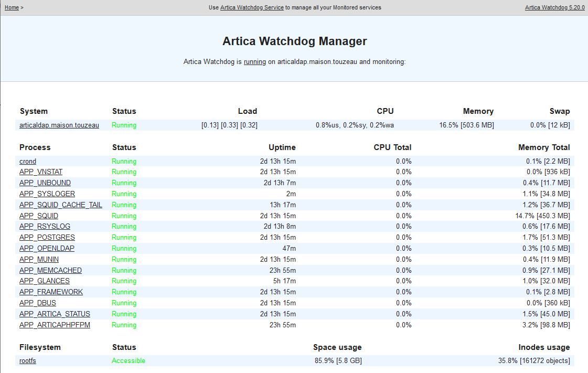
Task: Click the APP_GLANCES uptime value 5h 17m
Action: coord(285,281)
